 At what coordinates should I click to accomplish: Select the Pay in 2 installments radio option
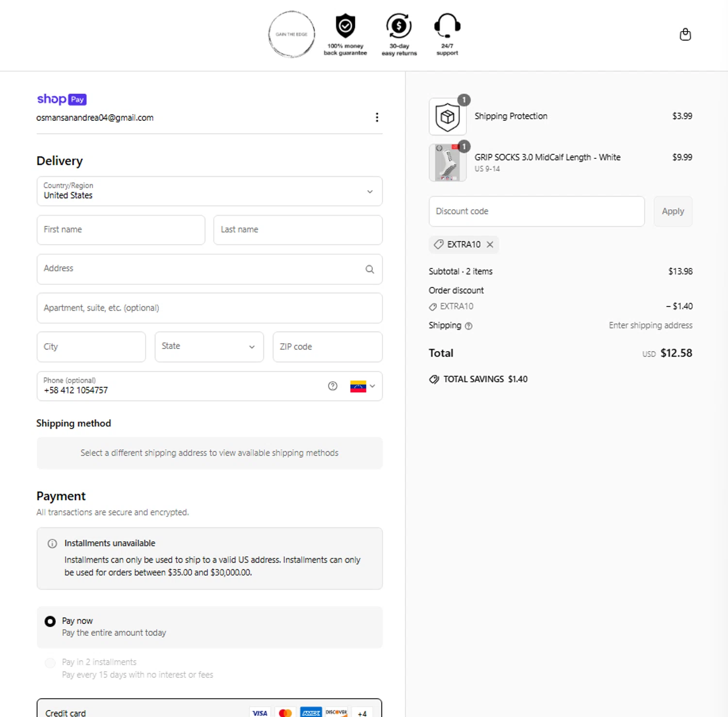pyautogui.click(x=50, y=663)
